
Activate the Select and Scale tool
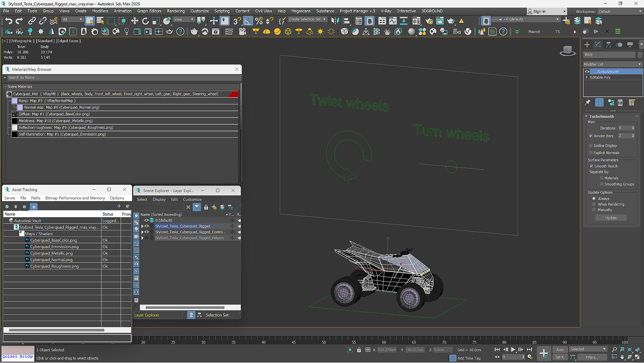click(156, 21)
